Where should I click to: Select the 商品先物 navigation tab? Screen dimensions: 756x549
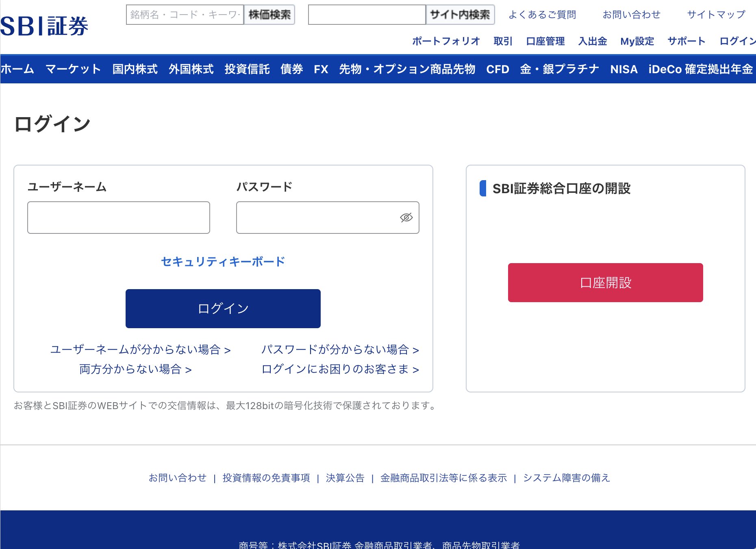[453, 69]
